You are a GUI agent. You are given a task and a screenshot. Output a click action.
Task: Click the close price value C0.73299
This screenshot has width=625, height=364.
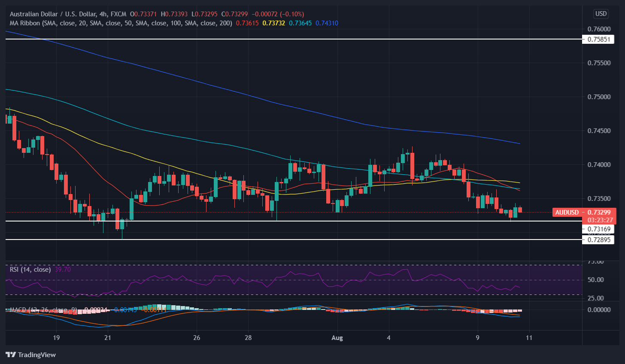point(234,14)
